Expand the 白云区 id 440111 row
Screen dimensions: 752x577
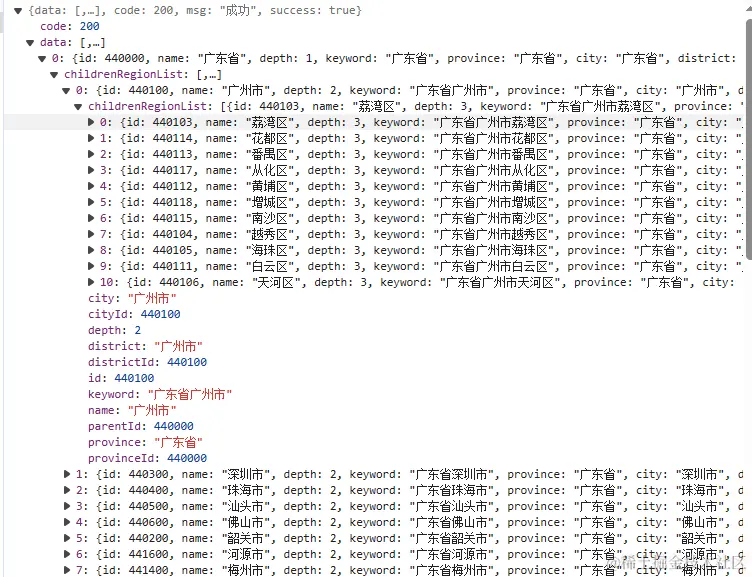pos(91,266)
